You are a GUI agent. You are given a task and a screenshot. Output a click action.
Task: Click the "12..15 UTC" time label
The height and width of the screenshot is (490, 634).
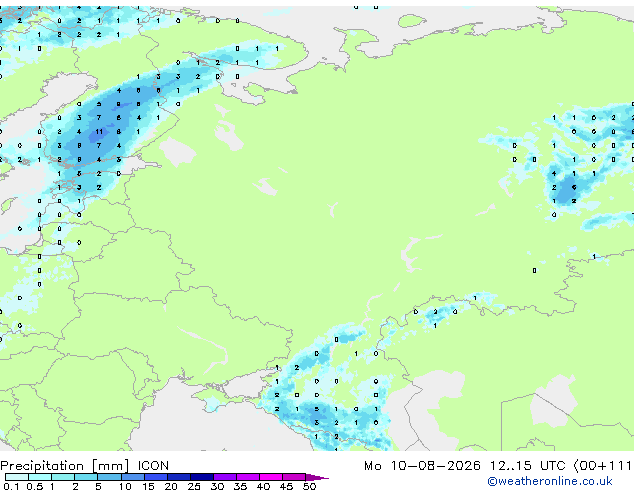click(x=527, y=466)
